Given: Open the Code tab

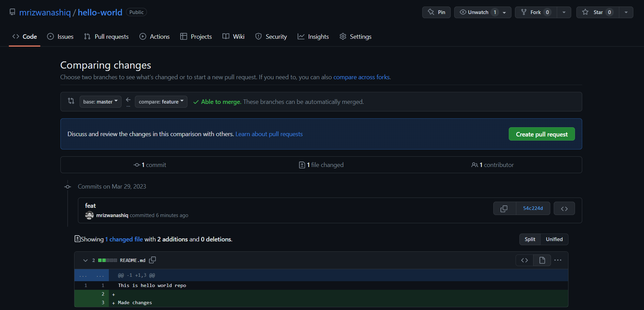Looking at the screenshot, I should tap(25, 36).
